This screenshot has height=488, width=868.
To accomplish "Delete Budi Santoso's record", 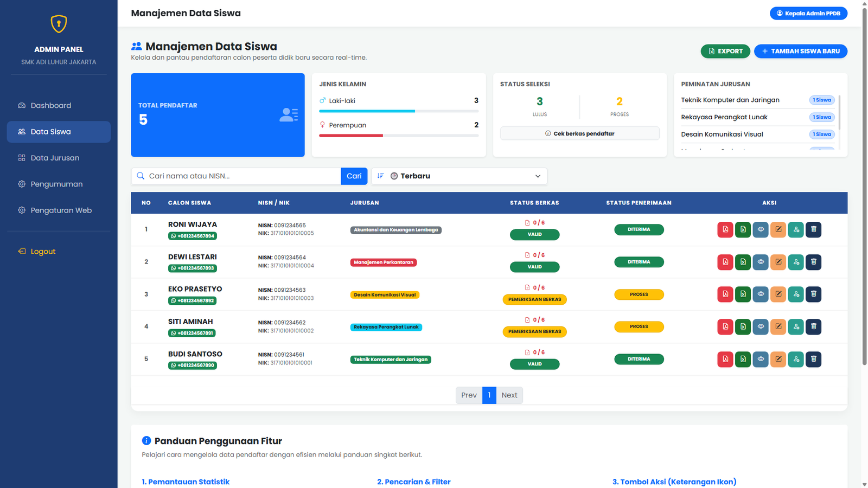I will click(x=814, y=359).
